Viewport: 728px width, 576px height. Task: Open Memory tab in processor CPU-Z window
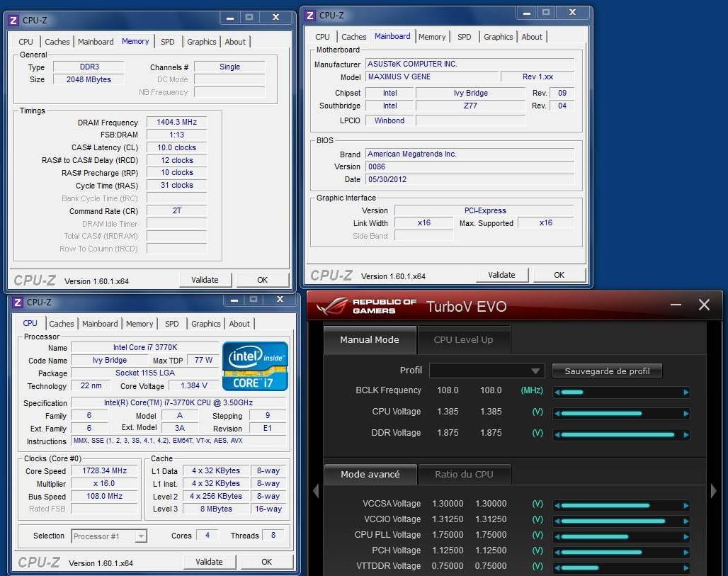[x=140, y=324]
